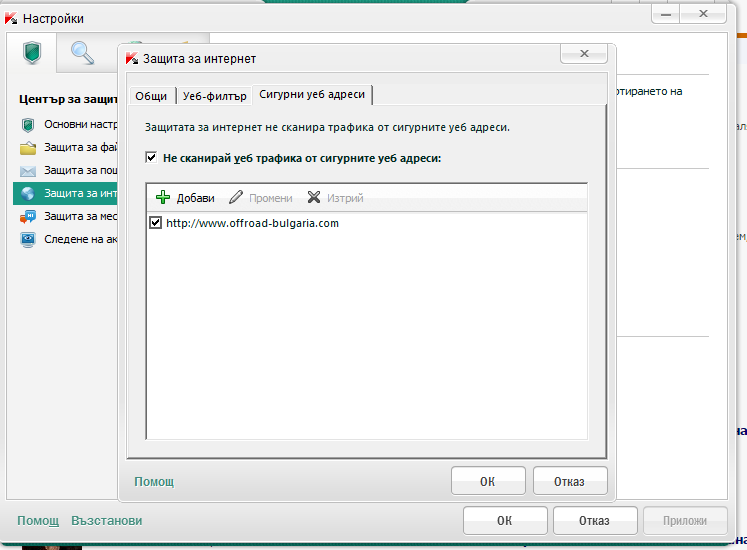747x550 pixels.
Task: Click Отказ in the Настройки window
Action: [595, 520]
